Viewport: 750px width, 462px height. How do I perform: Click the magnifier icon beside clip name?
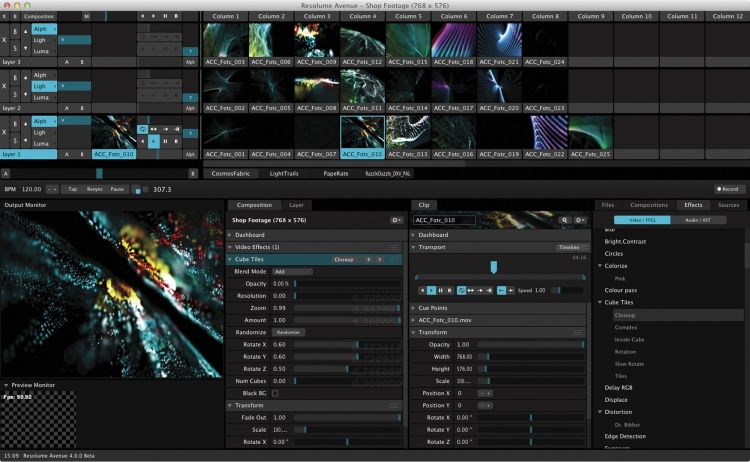(564, 220)
